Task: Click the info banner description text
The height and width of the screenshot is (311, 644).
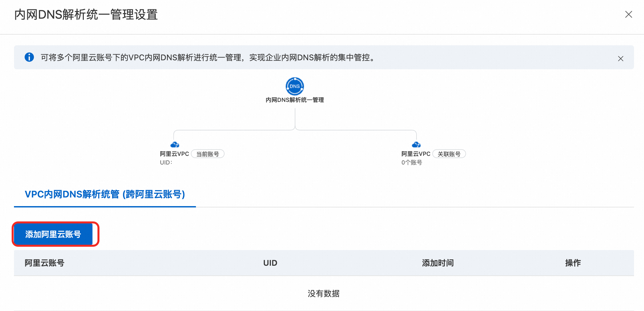Action: (209, 58)
